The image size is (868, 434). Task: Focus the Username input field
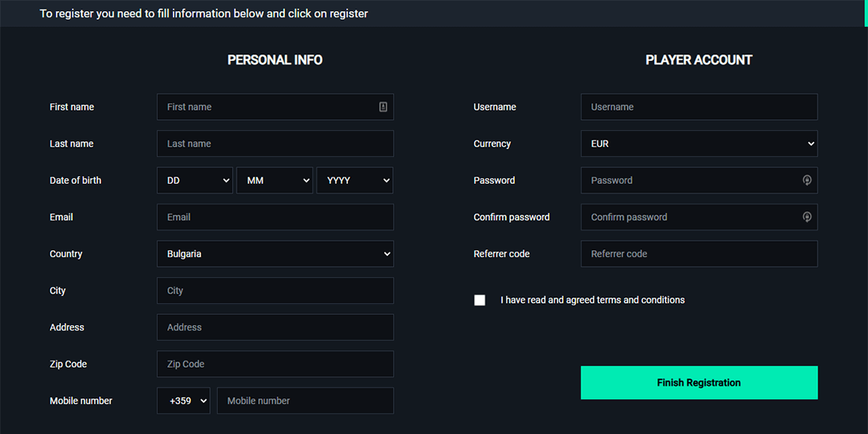(698, 107)
